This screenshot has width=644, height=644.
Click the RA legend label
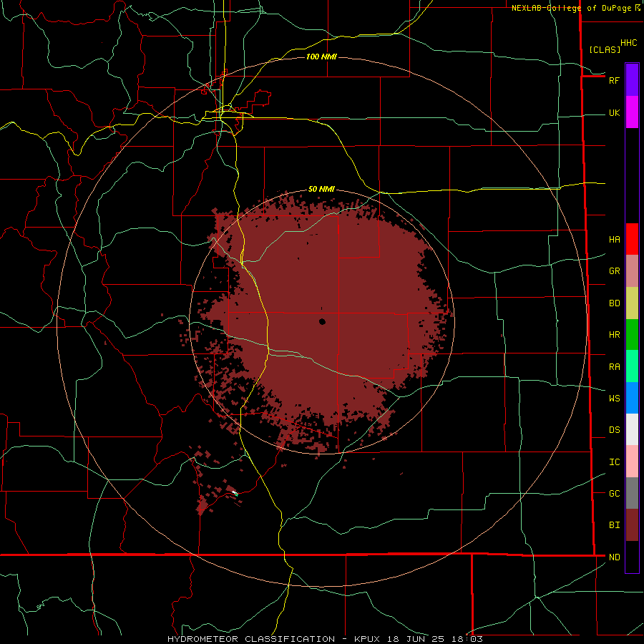[x=615, y=367]
